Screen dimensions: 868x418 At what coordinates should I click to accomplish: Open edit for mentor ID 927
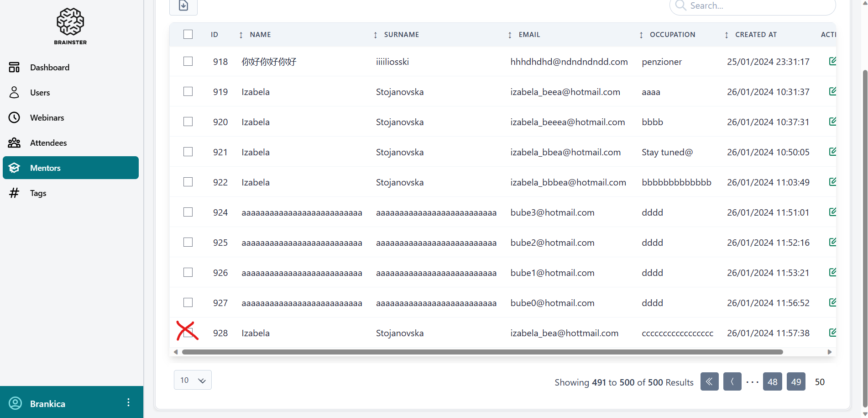[832, 302]
